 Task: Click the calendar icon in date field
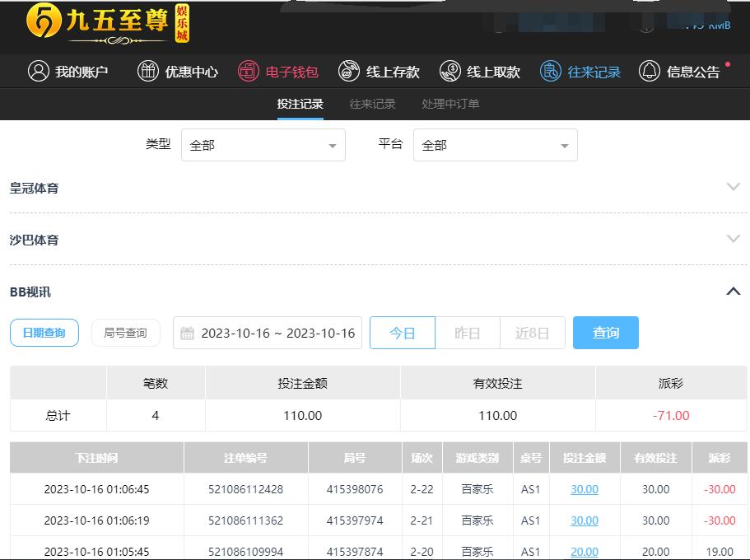click(188, 334)
